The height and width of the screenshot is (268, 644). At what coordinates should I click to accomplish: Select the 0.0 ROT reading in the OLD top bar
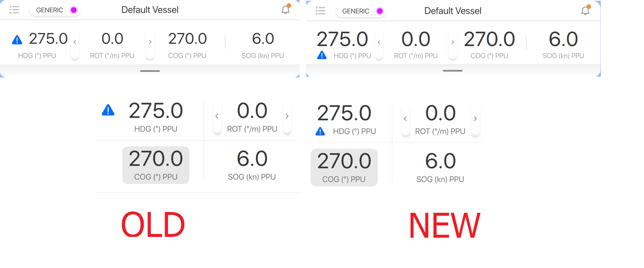click(112, 39)
